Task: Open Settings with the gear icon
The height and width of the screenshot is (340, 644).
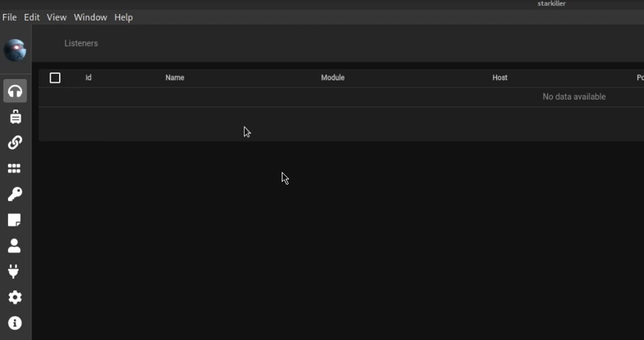Action: tap(14, 297)
